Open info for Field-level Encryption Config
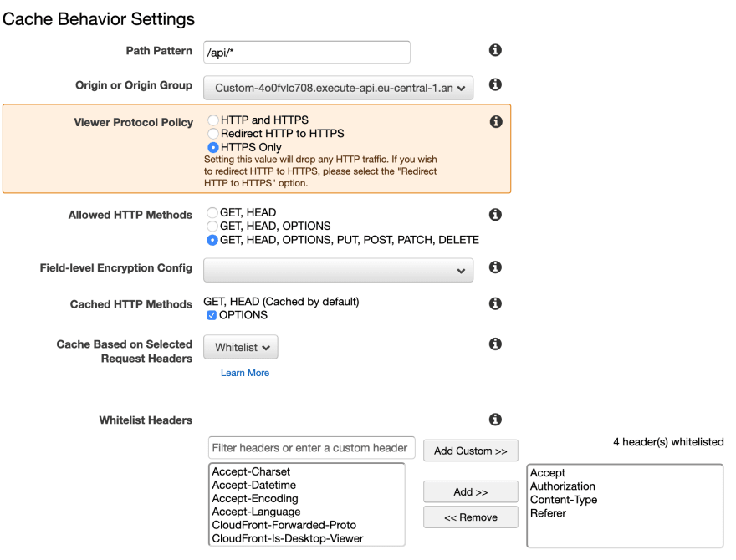736x560 pixels. click(x=495, y=267)
